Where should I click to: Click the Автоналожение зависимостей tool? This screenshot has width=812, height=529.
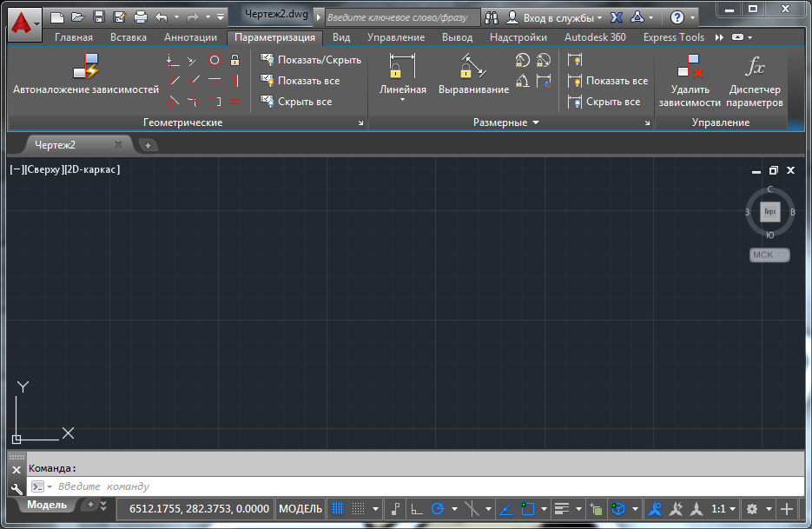coord(86,74)
